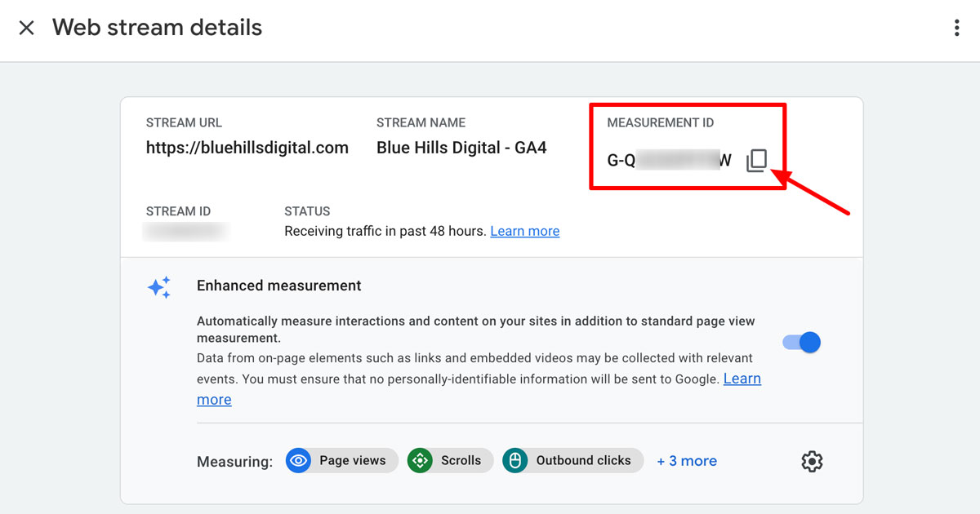Select the Outbound clicks chip

point(572,460)
